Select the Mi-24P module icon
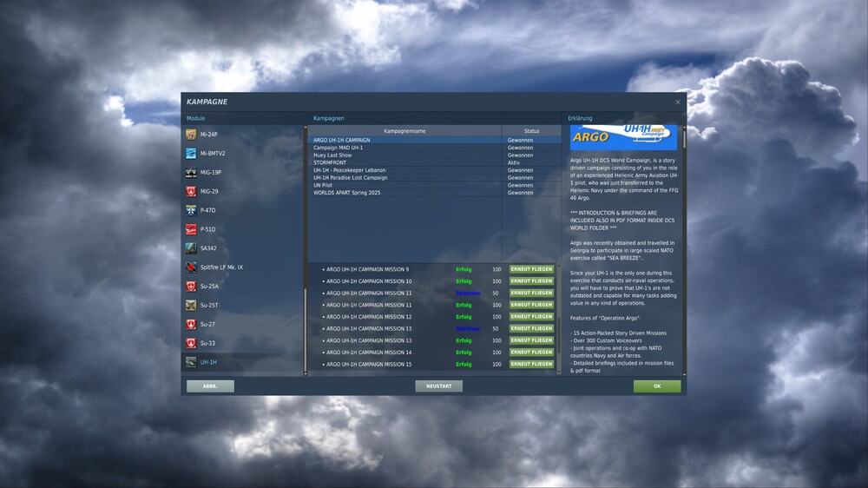Screen dimensions: 868x488 (x=191, y=135)
